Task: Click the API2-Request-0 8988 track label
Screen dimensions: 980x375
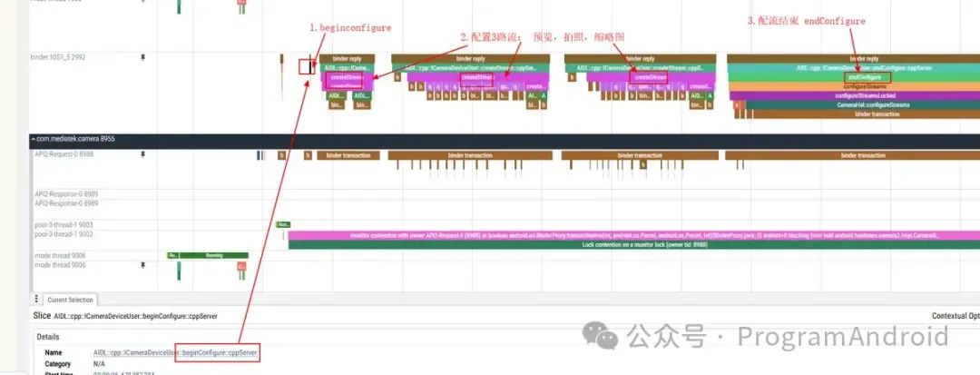Action: pos(64,154)
